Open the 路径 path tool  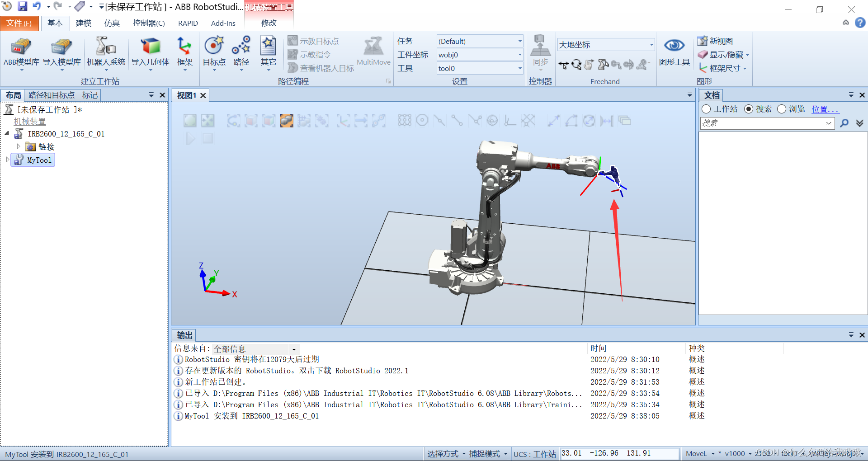tap(241, 53)
